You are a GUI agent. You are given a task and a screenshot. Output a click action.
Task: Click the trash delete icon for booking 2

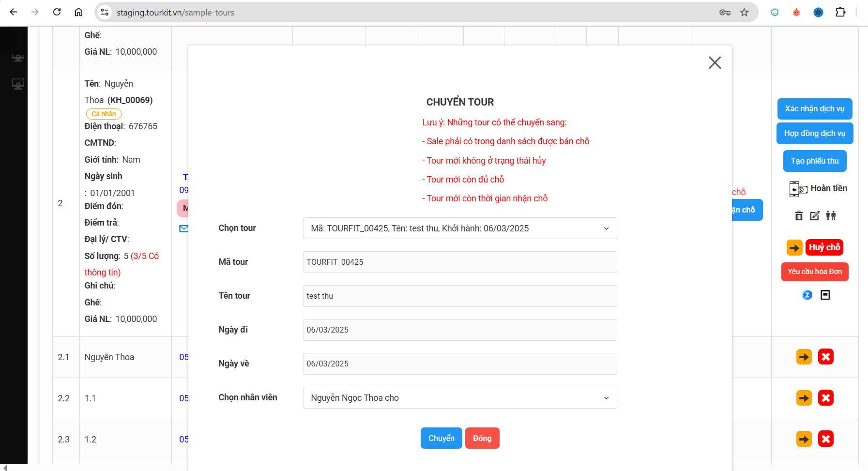pyautogui.click(x=799, y=216)
